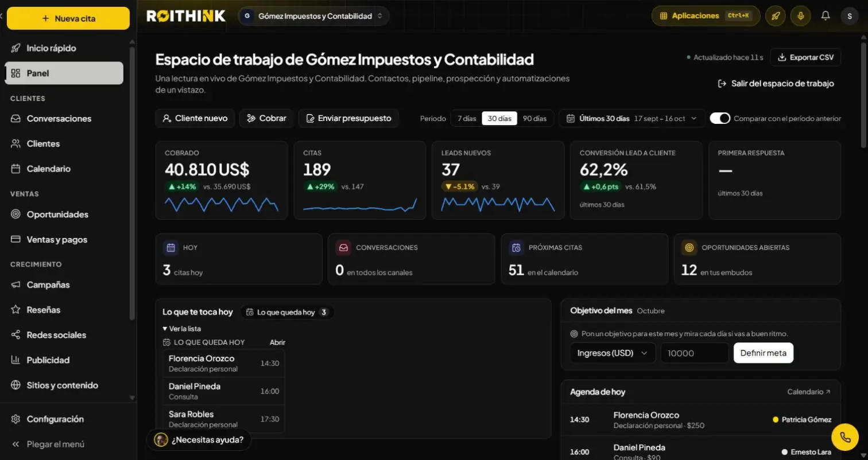Viewport: 868px width, 460px height.
Task: Select the 90 días period
Action: (x=534, y=119)
